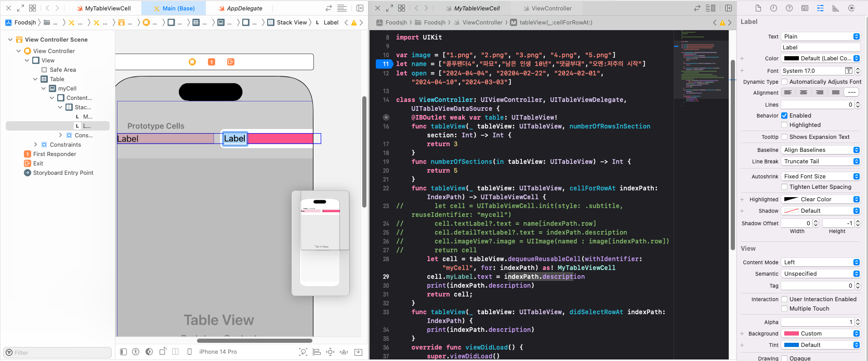
Task: Select Storyboard Entry Point in outline
Action: (59, 173)
